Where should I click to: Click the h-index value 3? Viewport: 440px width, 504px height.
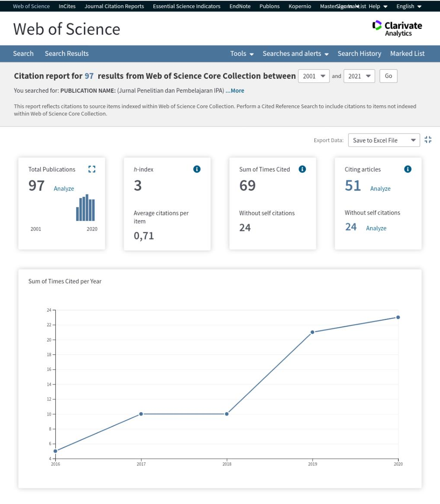tap(138, 185)
